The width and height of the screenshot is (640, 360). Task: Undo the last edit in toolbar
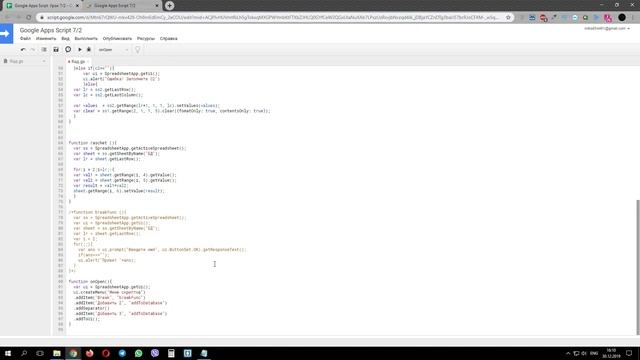[23, 50]
